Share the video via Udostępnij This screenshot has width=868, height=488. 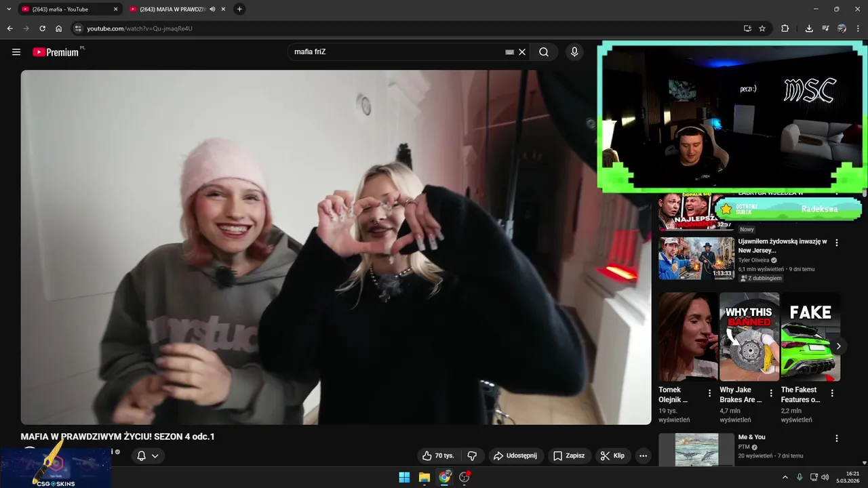point(515,455)
